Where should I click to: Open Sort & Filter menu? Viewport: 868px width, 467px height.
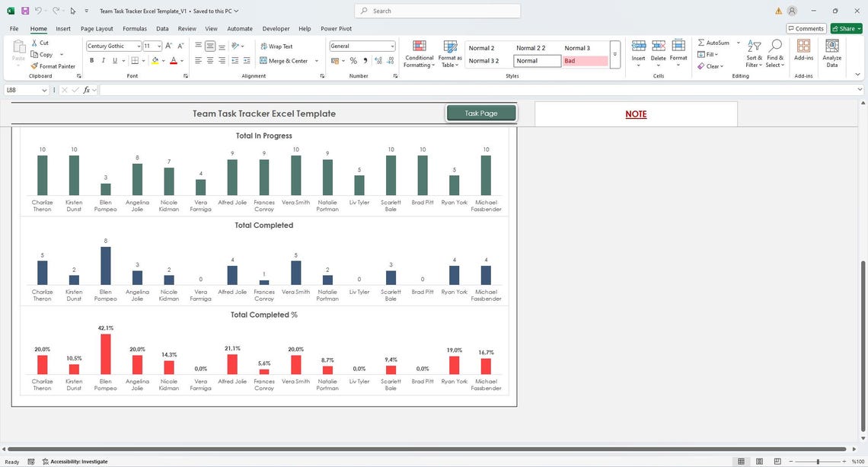(754, 54)
